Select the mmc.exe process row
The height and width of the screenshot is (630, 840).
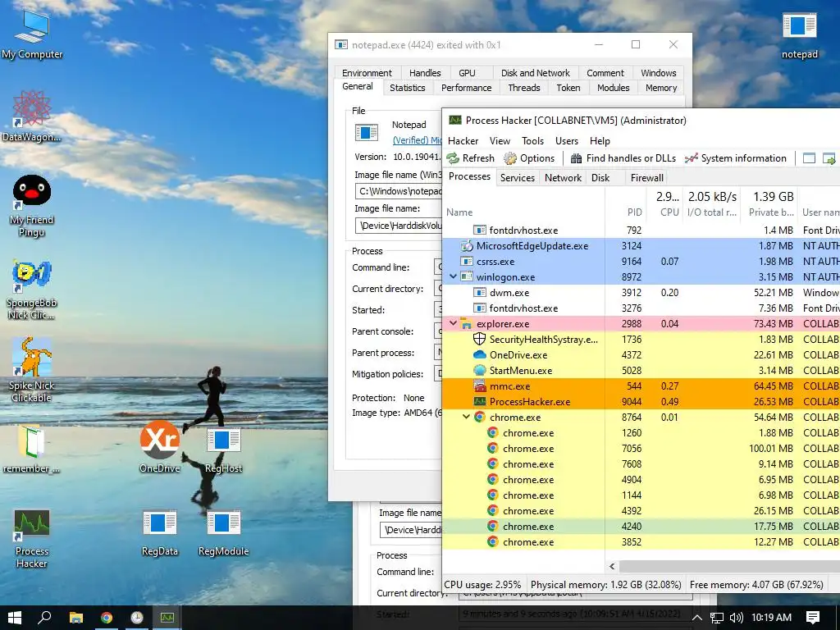click(x=641, y=386)
